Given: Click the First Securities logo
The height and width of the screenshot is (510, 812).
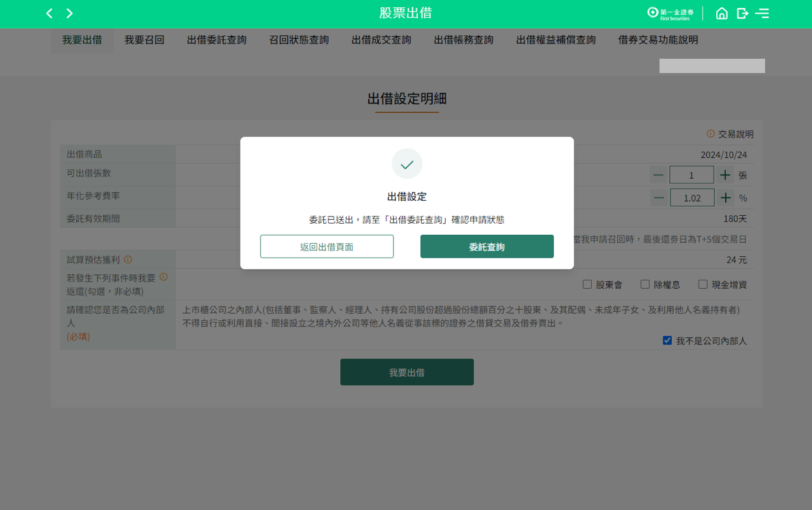Looking at the screenshot, I should point(671,14).
